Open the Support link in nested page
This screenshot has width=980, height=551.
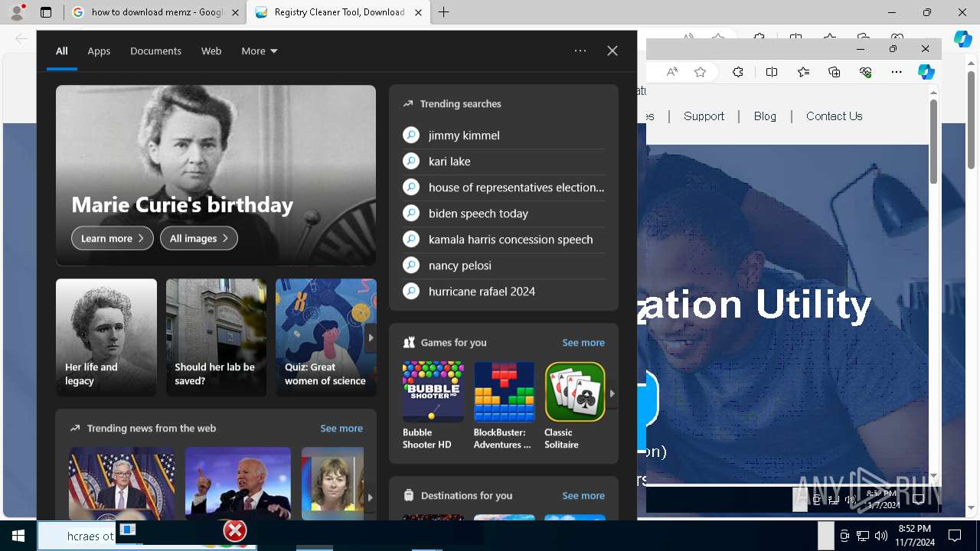click(x=704, y=116)
